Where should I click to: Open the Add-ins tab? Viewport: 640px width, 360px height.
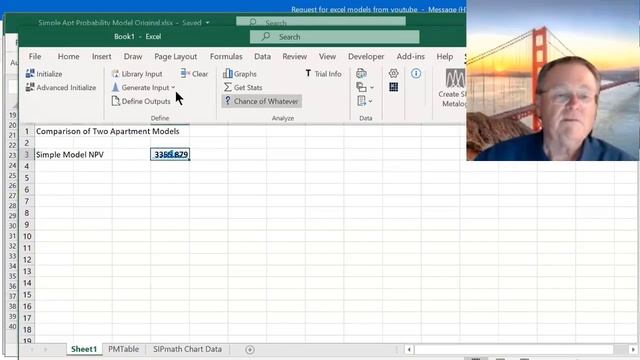pyautogui.click(x=411, y=56)
